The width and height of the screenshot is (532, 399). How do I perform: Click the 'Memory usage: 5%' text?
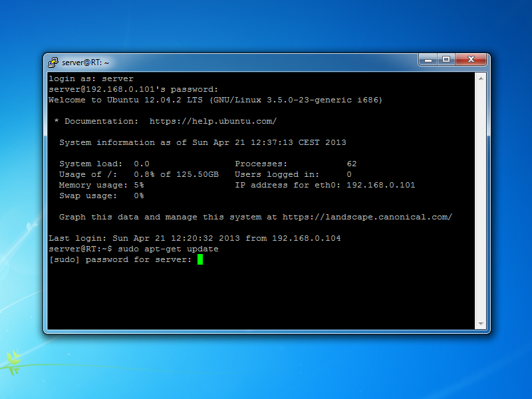click(x=101, y=185)
